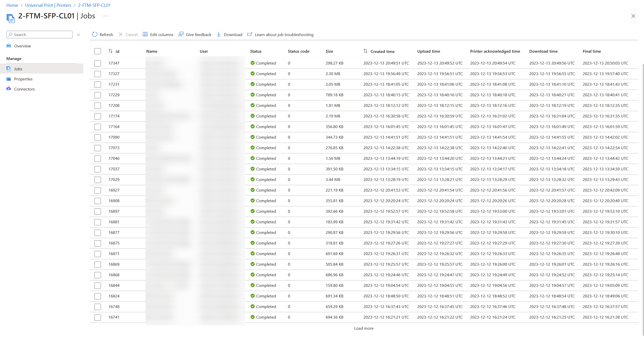This screenshot has height=339, width=644.
Task: Select checkbox for job 16927
Action: tap(98, 190)
